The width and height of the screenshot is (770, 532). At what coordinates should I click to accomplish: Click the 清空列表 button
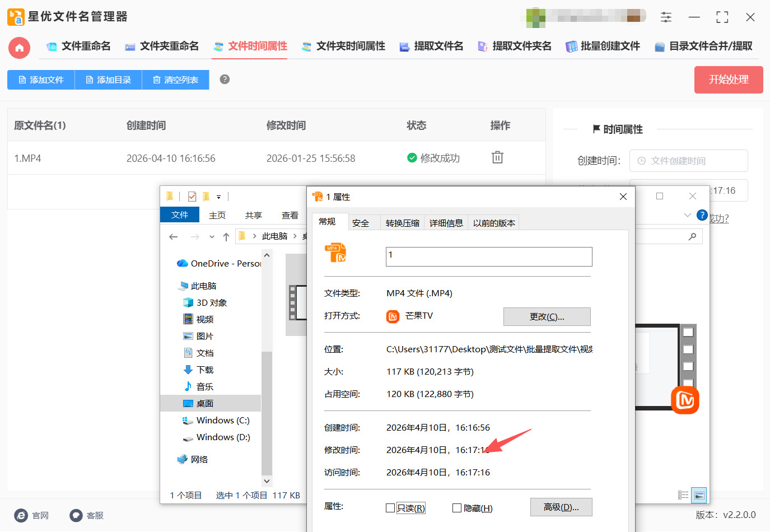(x=175, y=80)
